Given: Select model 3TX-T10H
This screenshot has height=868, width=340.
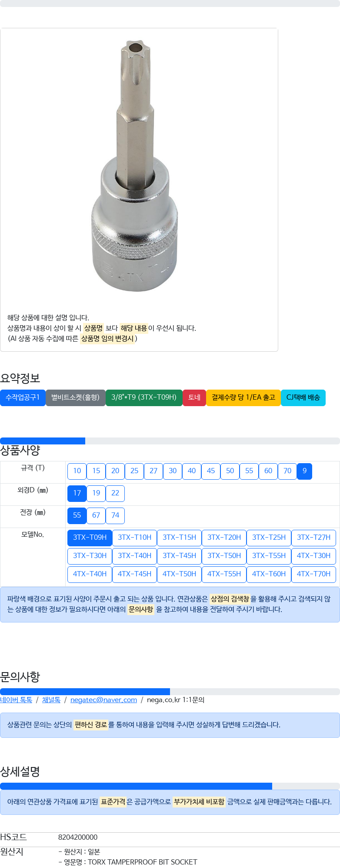Looking at the screenshot, I should (134, 538).
